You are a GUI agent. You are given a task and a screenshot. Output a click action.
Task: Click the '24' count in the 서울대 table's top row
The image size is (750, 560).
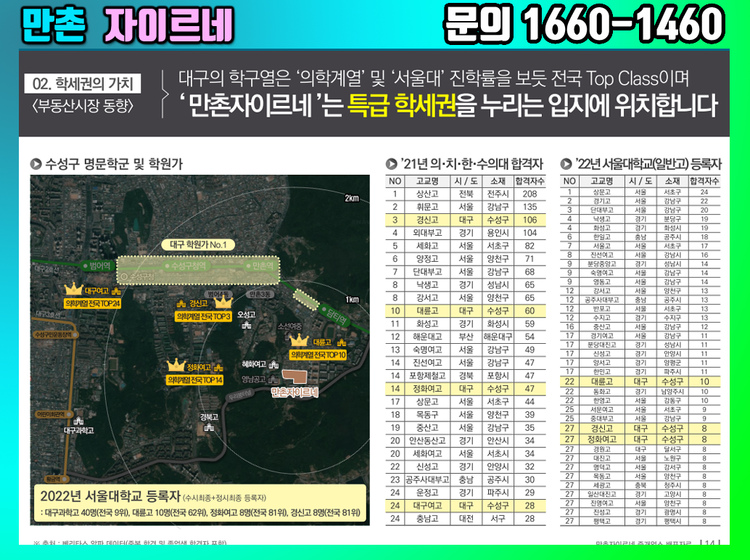point(704,192)
